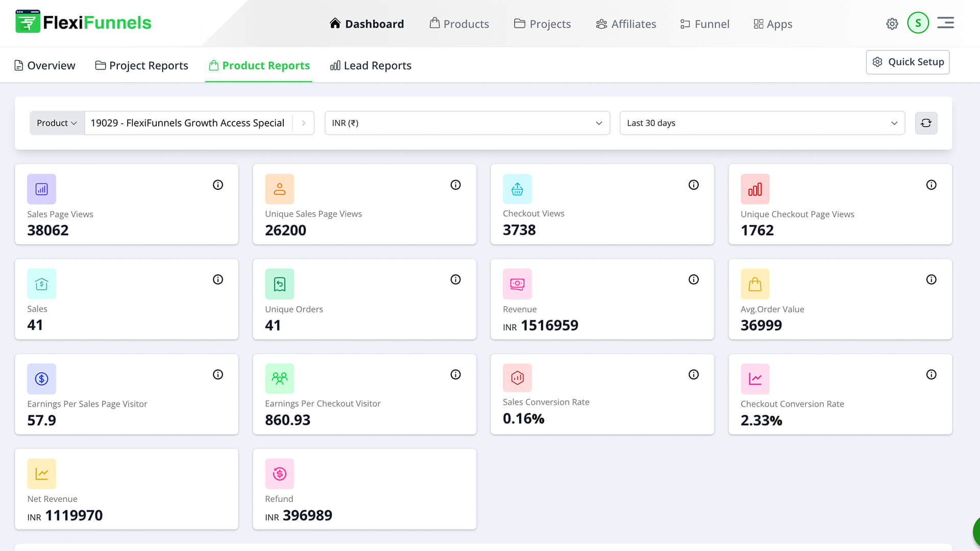Viewport: 980px width, 551px height.
Task: Click the refresh data button beside date filter
Action: pos(926,123)
